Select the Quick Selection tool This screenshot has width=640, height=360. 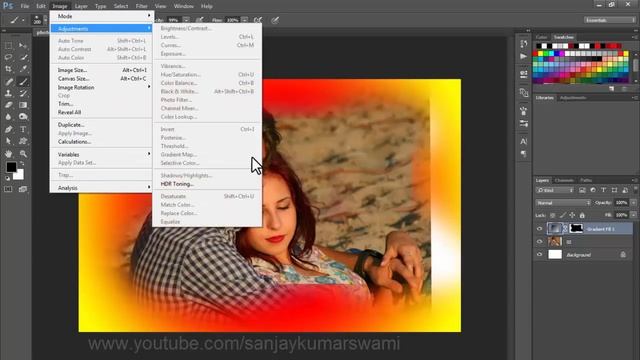23,57
